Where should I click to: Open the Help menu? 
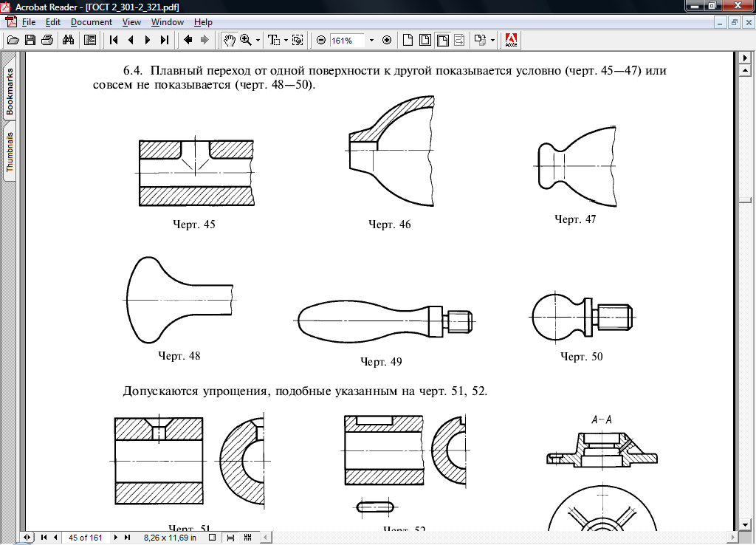click(x=203, y=22)
